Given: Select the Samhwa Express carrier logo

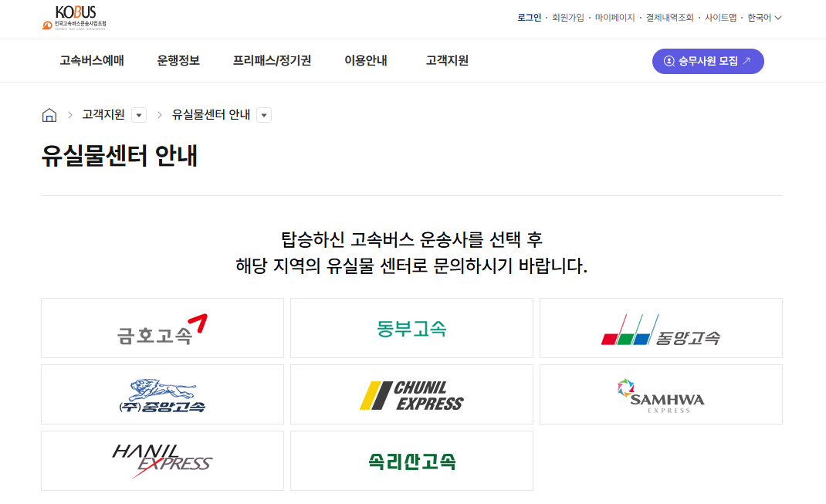Looking at the screenshot, I should (661, 394).
